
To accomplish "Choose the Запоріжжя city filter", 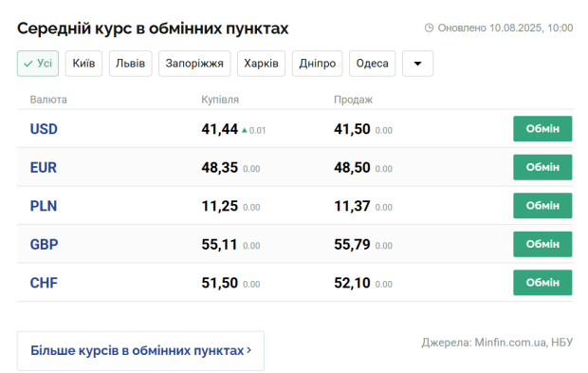I will point(194,64).
